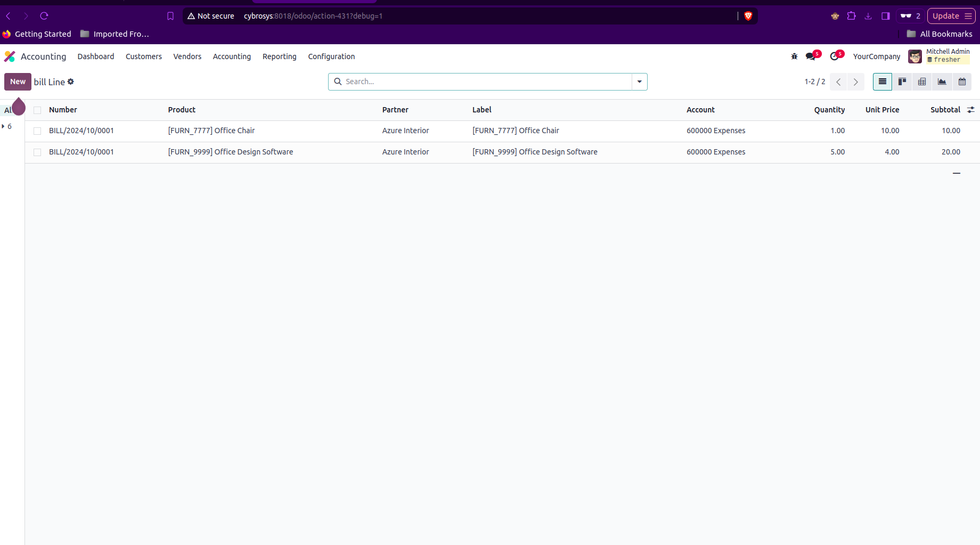The width and height of the screenshot is (980, 545).
Task: Sort by Number column header
Action: [x=63, y=110]
